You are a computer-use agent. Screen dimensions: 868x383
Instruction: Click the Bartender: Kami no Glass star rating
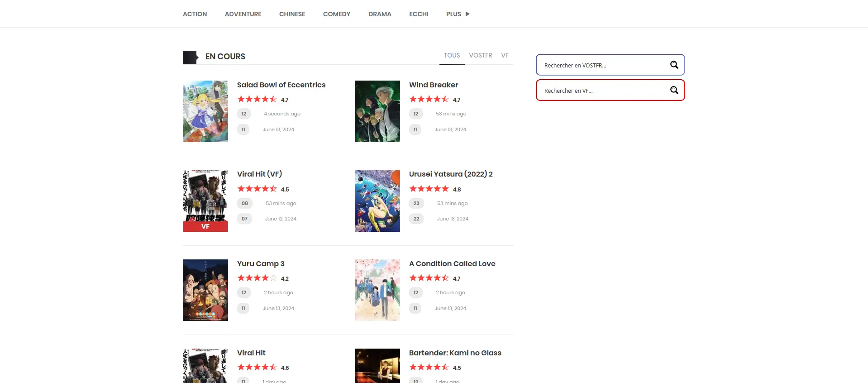pyautogui.click(x=429, y=367)
